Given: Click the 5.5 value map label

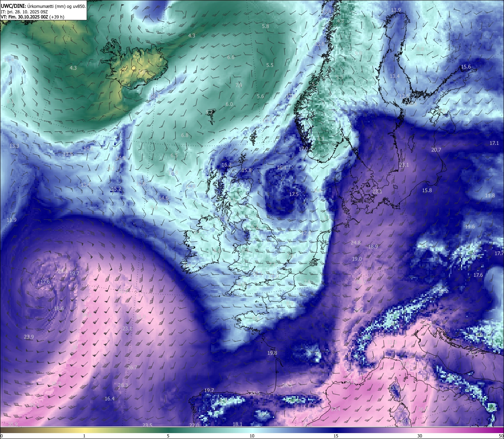Looking at the screenshot, I should pyautogui.click(x=270, y=65).
